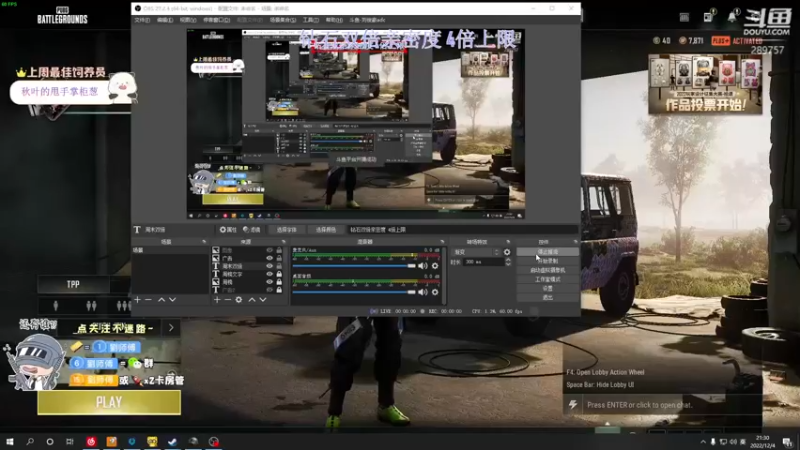Open microphone channel settings gear

(x=435, y=266)
